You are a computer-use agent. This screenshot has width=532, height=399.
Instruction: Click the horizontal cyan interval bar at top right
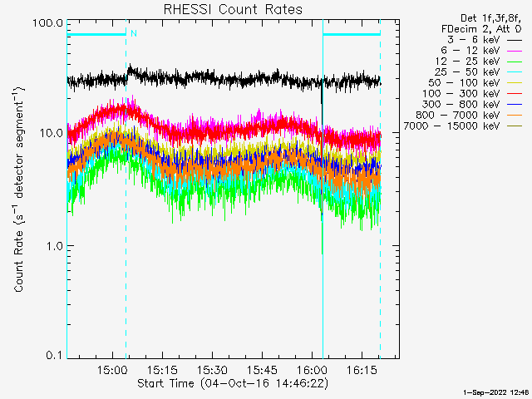click(352, 34)
